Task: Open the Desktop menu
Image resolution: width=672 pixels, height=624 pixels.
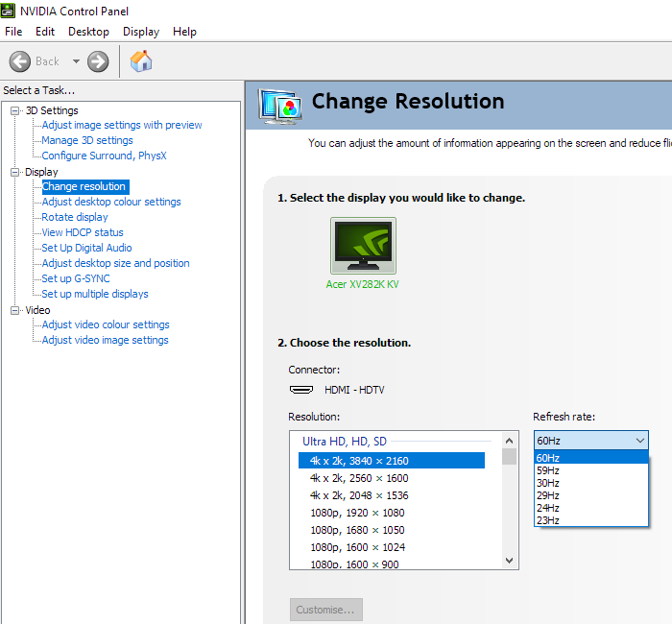Action: click(x=88, y=32)
